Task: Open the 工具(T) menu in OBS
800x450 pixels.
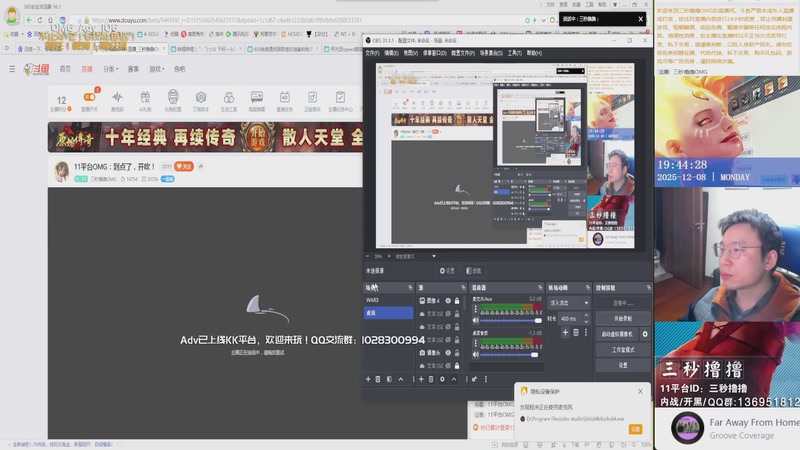Action: tap(514, 53)
